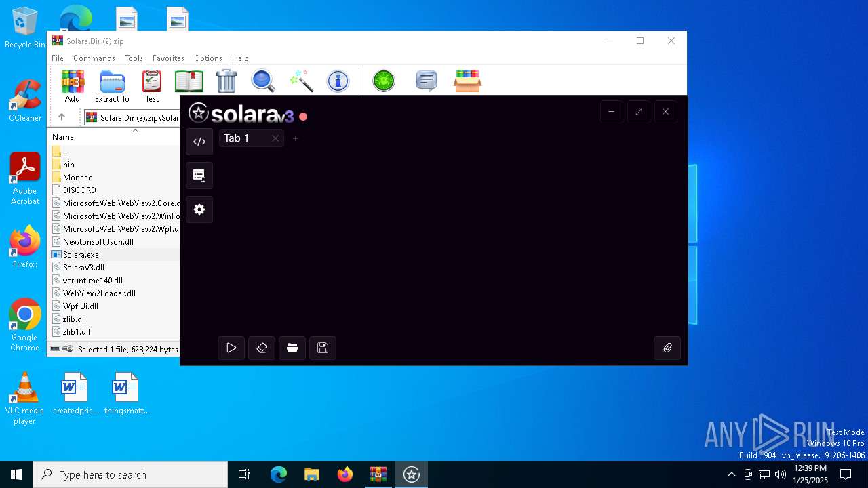Open the Recycle Bin desktop icon
This screenshot has width=868, height=488.
click(25, 28)
